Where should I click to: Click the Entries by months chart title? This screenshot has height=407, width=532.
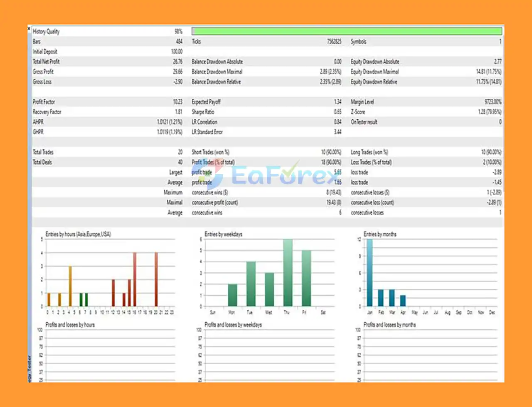[380, 234]
